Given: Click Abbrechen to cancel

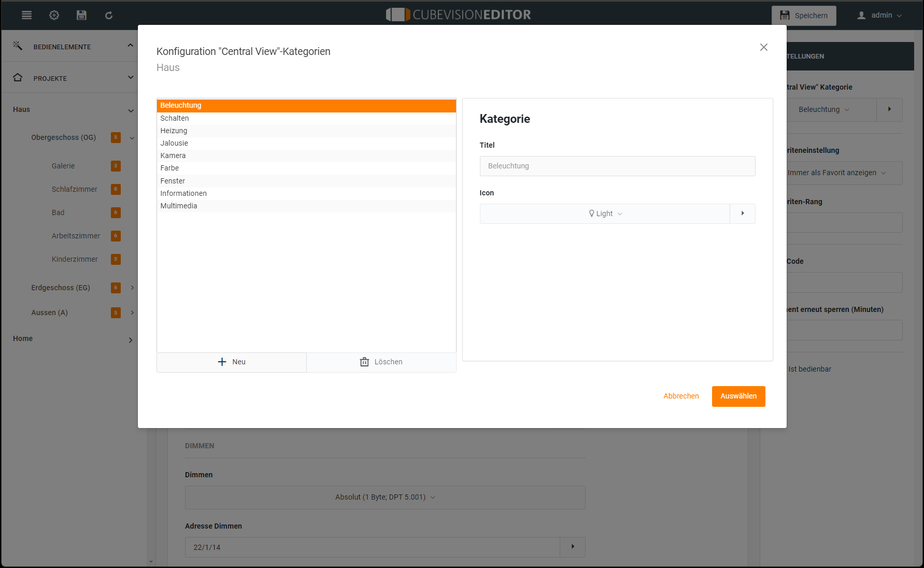Looking at the screenshot, I should (681, 396).
